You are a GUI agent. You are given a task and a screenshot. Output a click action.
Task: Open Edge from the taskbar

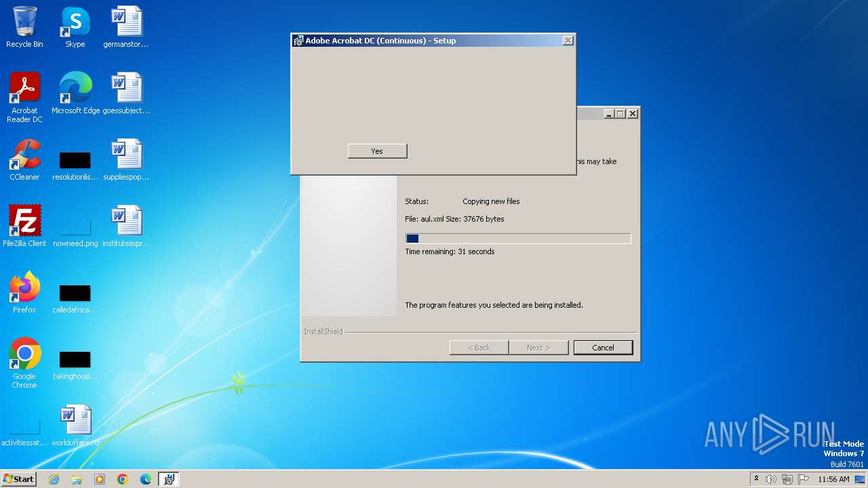click(x=146, y=479)
